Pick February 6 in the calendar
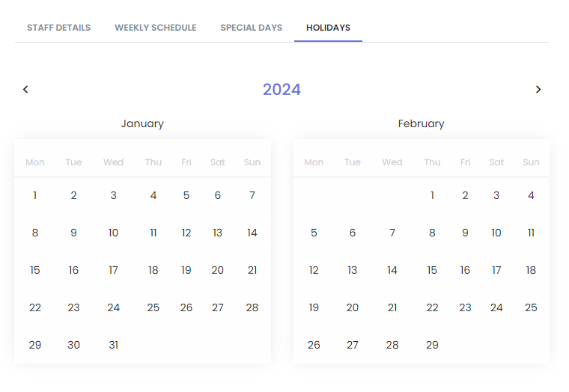Viewport: 569px width, 392px height. (x=353, y=233)
